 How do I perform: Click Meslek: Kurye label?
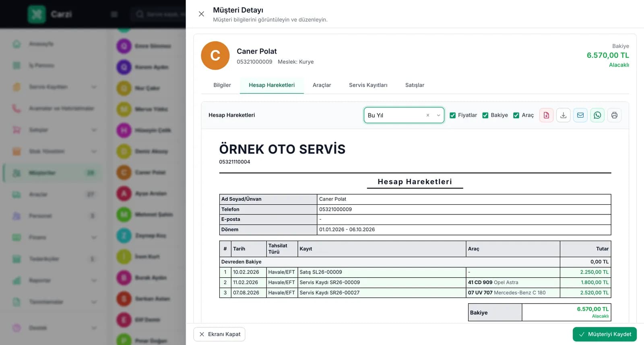tap(296, 62)
